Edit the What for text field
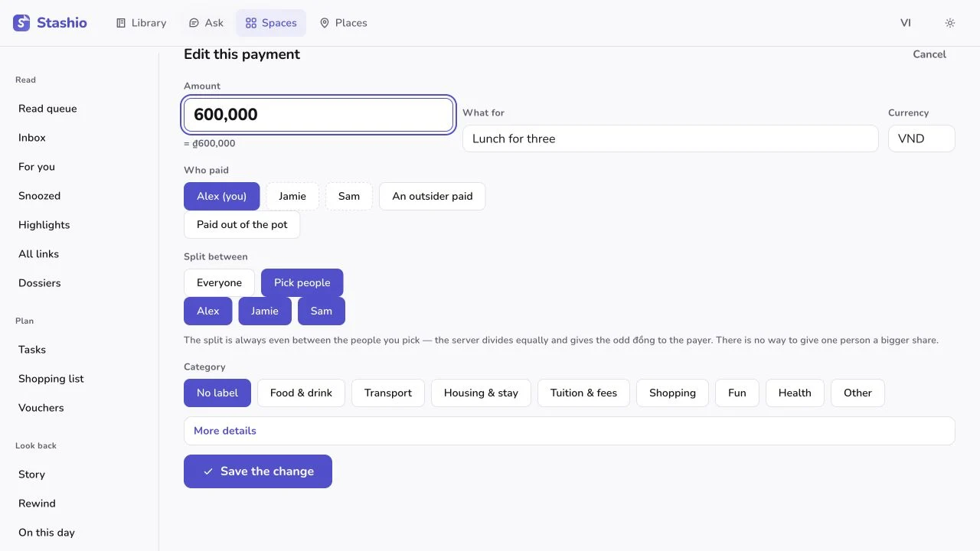This screenshot has height=551, width=980. coord(671,139)
